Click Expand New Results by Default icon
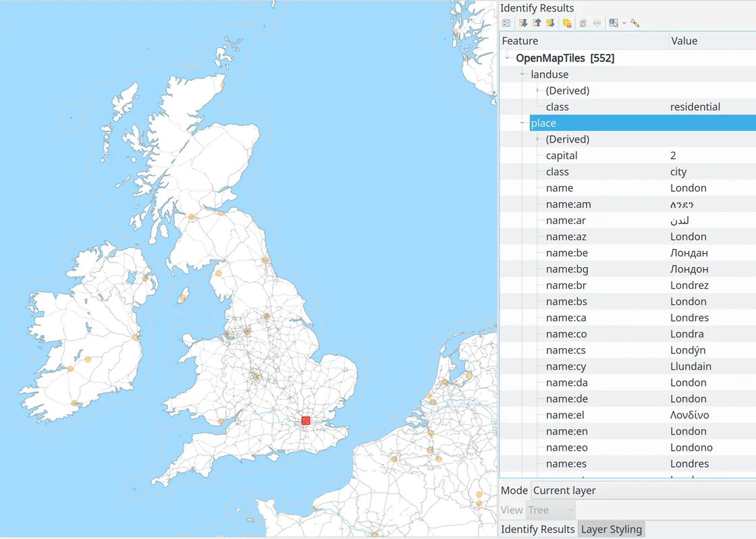The width and height of the screenshot is (756, 539). click(550, 23)
